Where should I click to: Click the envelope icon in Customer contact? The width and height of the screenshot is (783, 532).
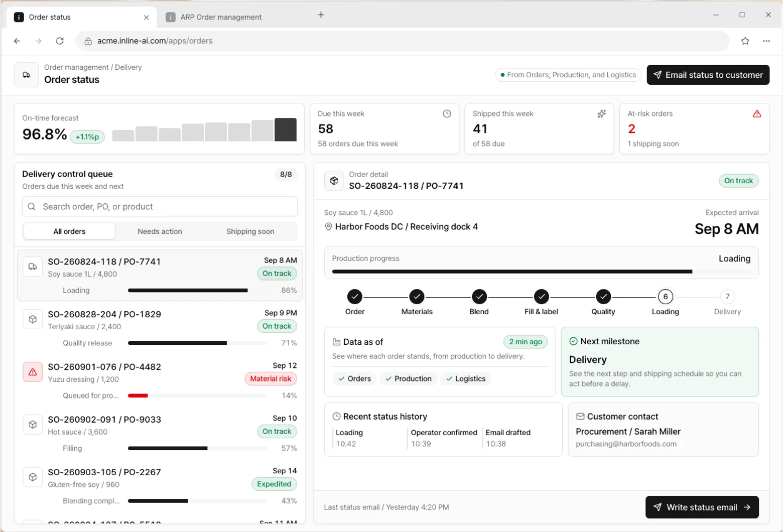pyautogui.click(x=580, y=417)
